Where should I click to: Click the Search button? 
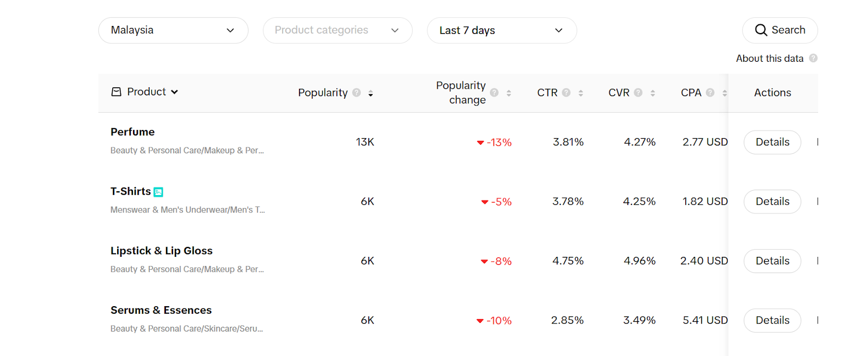[780, 30]
